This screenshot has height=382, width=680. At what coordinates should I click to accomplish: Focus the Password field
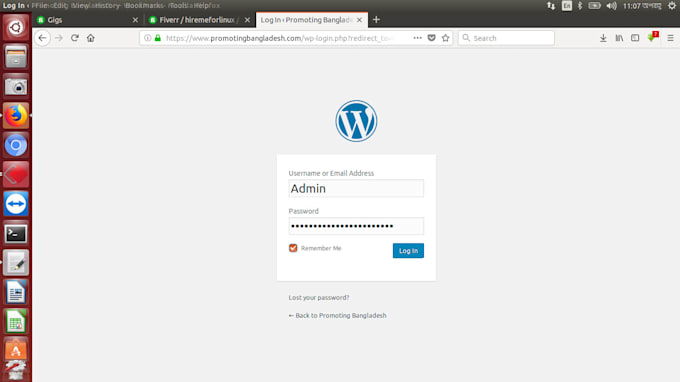[x=356, y=226]
